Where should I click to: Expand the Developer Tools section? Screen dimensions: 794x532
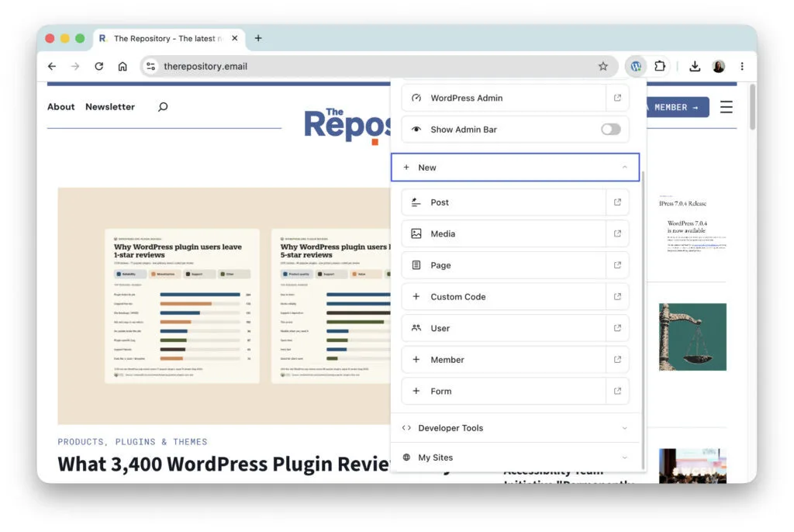(515, 428)
